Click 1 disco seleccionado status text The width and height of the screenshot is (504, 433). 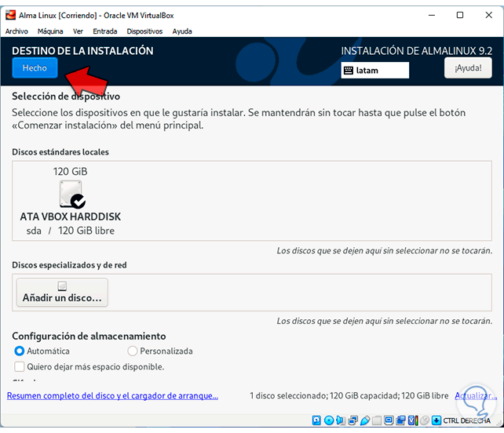[349, 395]
